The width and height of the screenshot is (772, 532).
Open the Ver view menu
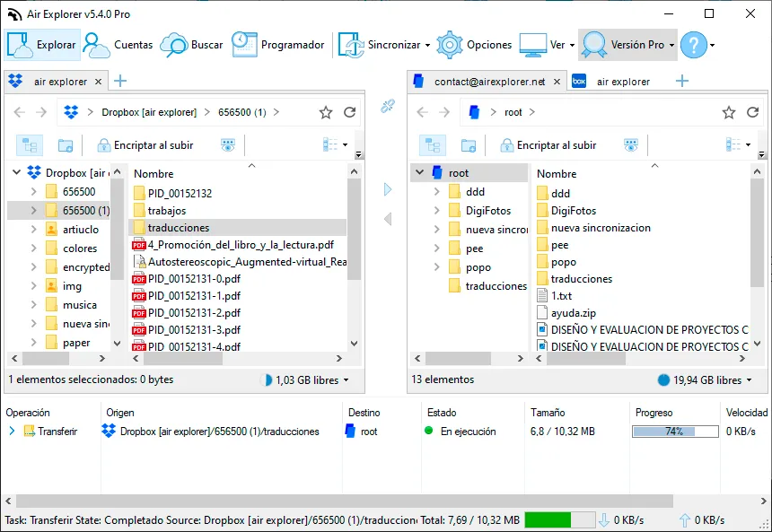[x=547, y=45]
